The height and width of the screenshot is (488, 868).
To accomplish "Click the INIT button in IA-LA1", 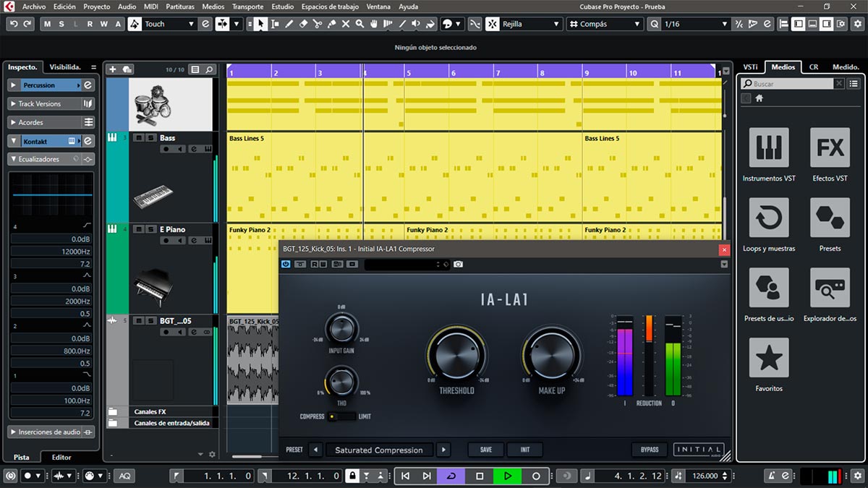I will coord(525,450).
